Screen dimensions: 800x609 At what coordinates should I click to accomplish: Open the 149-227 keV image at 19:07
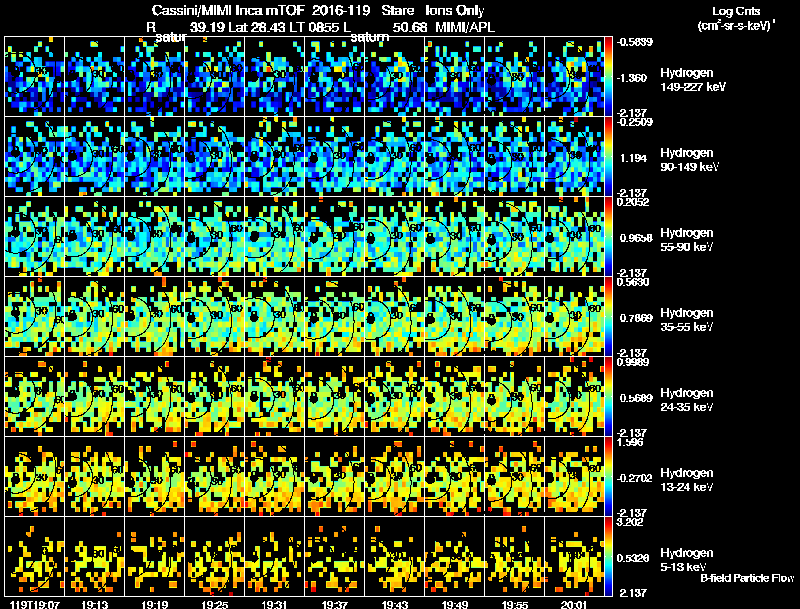[x=35, y=77]
